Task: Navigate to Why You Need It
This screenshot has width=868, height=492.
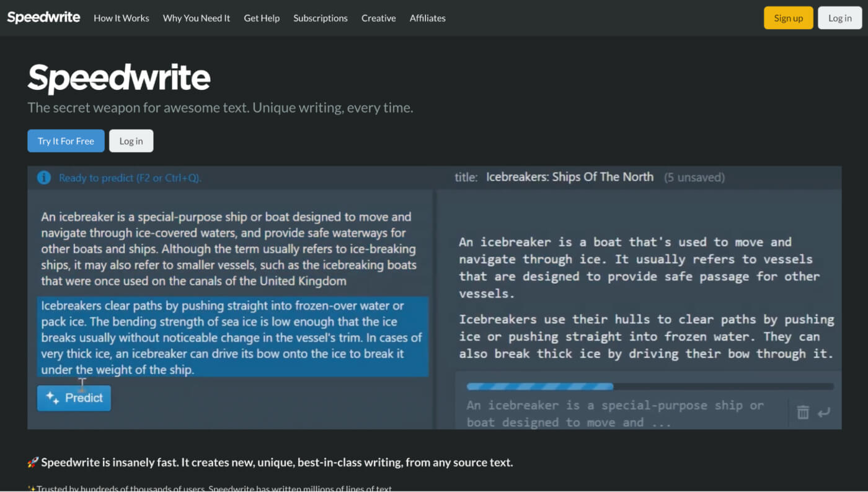Action: pyautogui.click(x=197, y=18)
